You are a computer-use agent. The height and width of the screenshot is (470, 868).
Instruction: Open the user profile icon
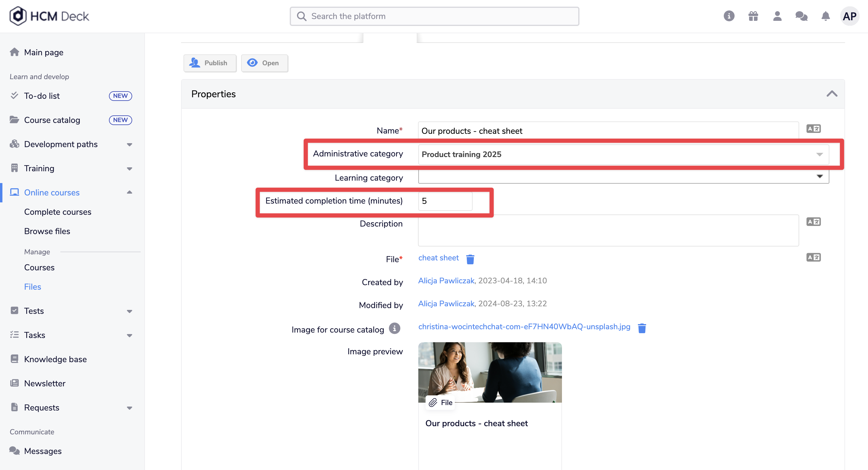[x=777, y=16]
